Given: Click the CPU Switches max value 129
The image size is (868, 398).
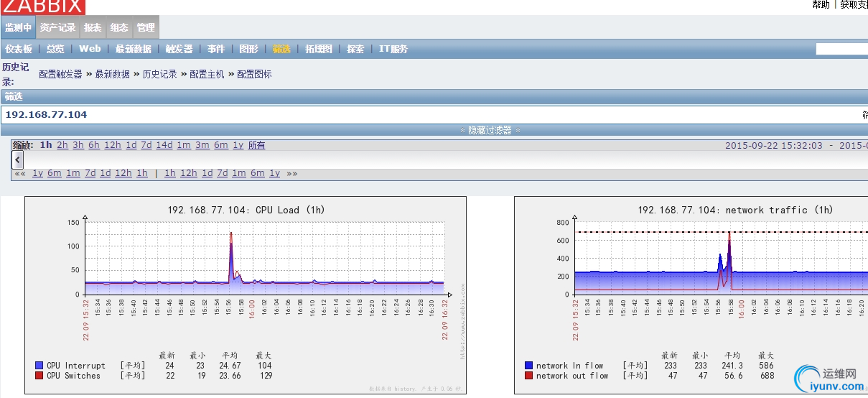Looking at the screenshot, I should pos(266,376).
